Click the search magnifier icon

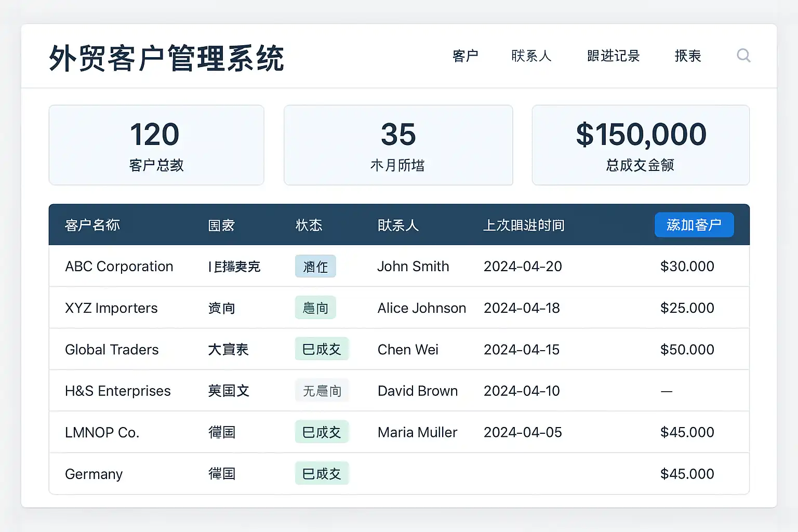(x=743, y=56)
